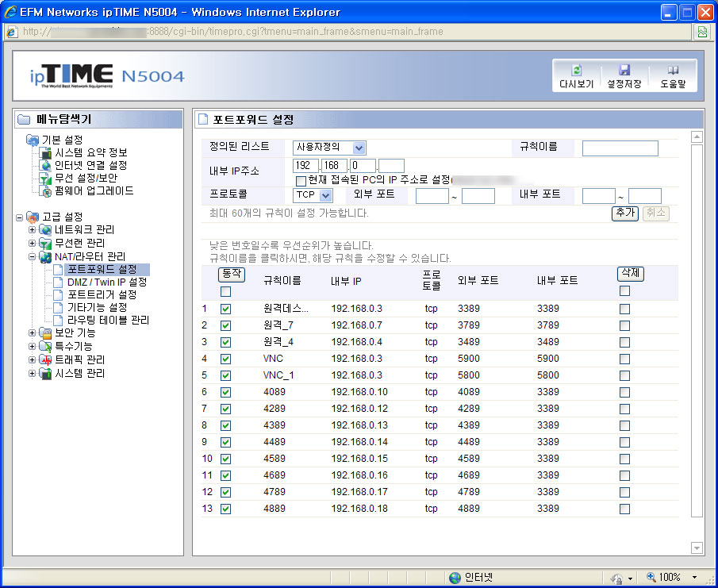Click the address bar page icon
Viewport: 718px width, 588px height.
click(x=11, y=32)
